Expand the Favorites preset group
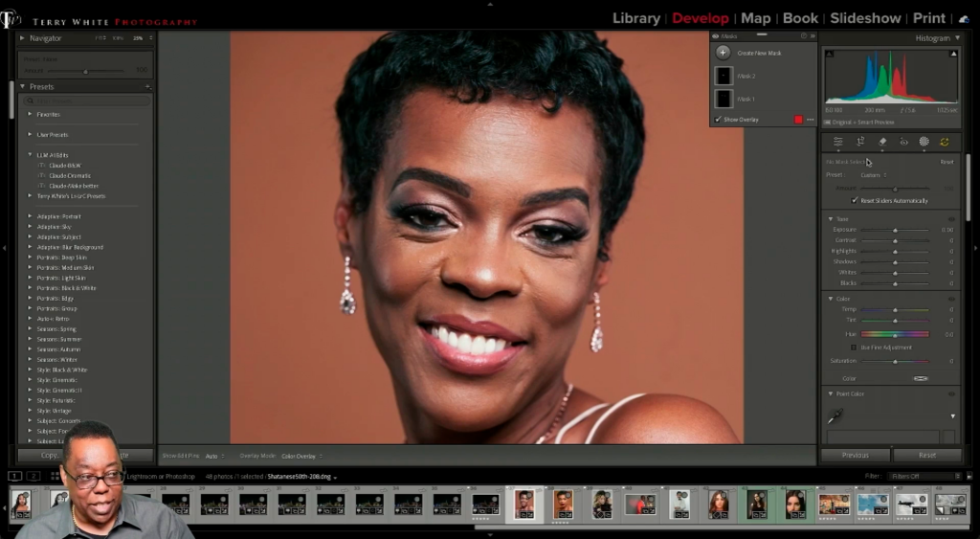The height and width of the screenshot is (539, 980). point(30,114)
